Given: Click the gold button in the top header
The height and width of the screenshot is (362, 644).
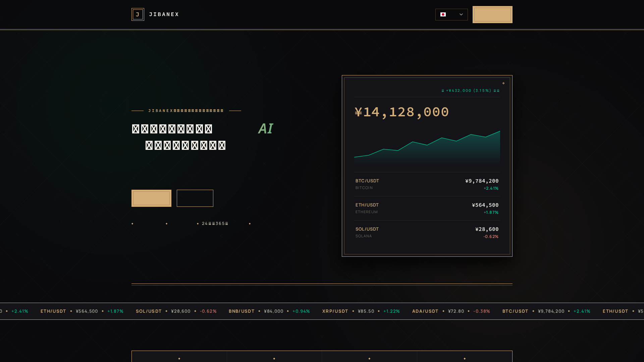Looking at the screenshot, I should 492,14.
